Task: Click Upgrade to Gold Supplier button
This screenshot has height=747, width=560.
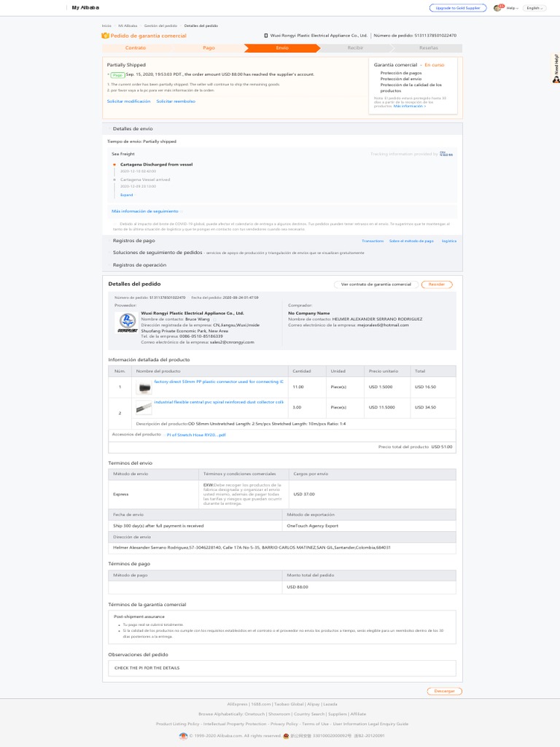Action: [456, 8]
